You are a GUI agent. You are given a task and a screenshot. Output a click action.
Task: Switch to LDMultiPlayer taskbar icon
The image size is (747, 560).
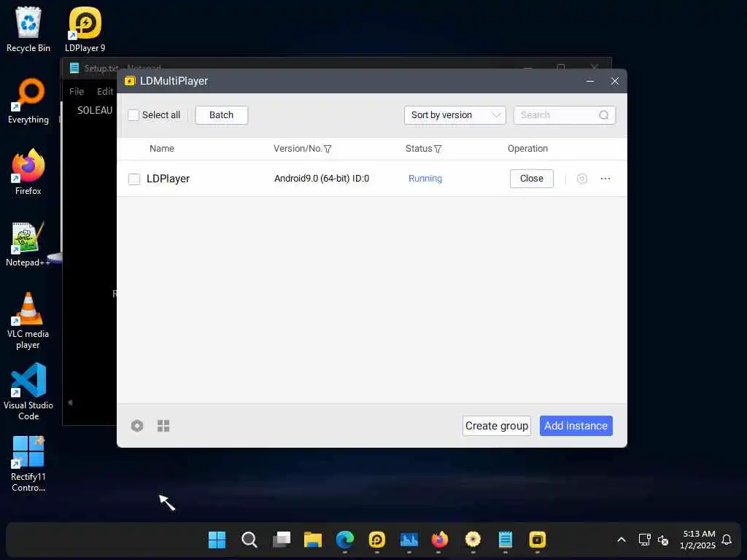point(538,540)
